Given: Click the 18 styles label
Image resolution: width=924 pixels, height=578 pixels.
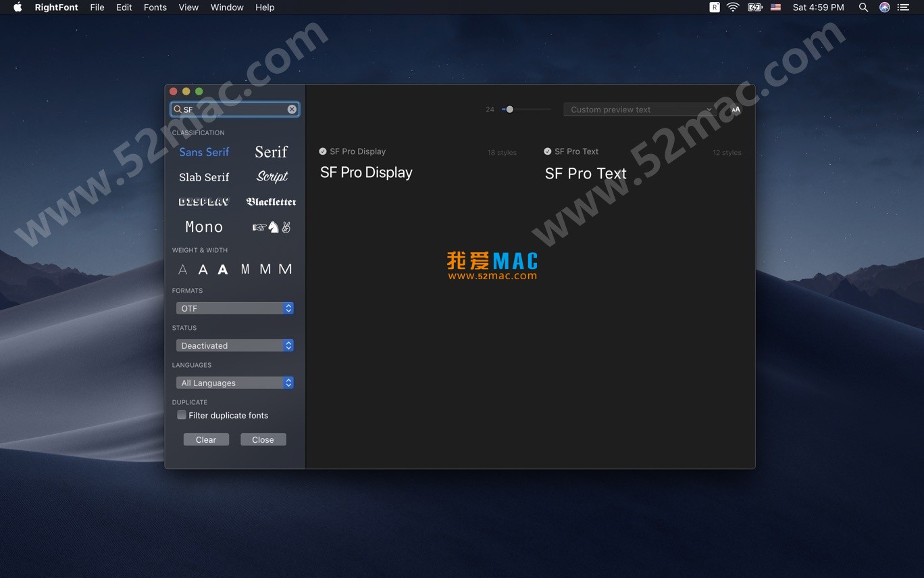Looking at the screenshot, I should coord(502,153).
